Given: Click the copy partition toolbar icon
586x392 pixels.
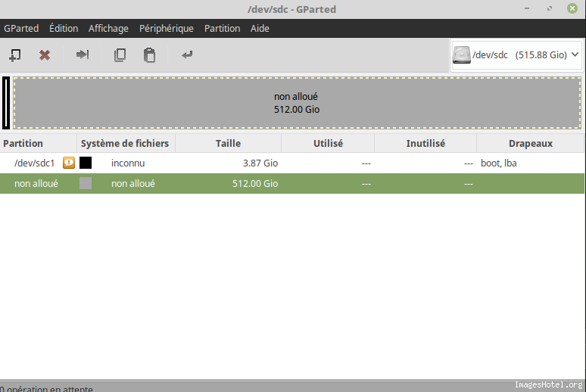Looking at the screenshot, I should 120,54.
